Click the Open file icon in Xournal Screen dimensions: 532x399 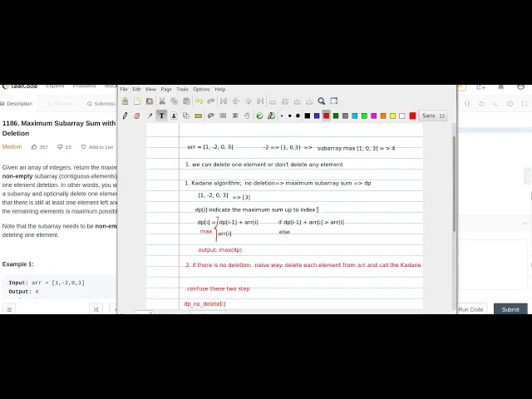pos(150,101)
